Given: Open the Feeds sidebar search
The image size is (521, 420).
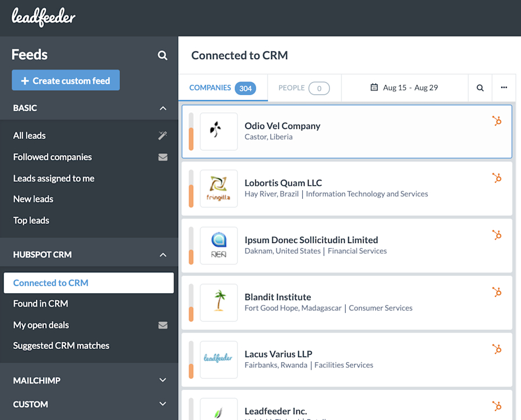Looking at the screenshot, I should (x=163, y=55).
